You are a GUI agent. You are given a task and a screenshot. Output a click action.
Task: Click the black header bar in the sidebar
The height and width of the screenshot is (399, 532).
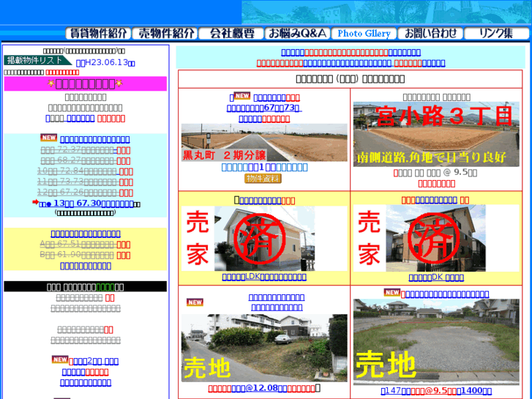pos(85,286)
